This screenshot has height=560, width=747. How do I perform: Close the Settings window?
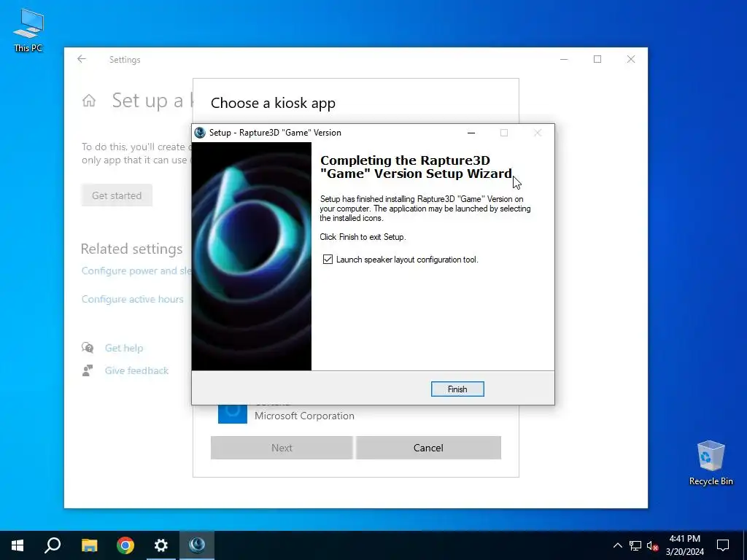point(631,59)
